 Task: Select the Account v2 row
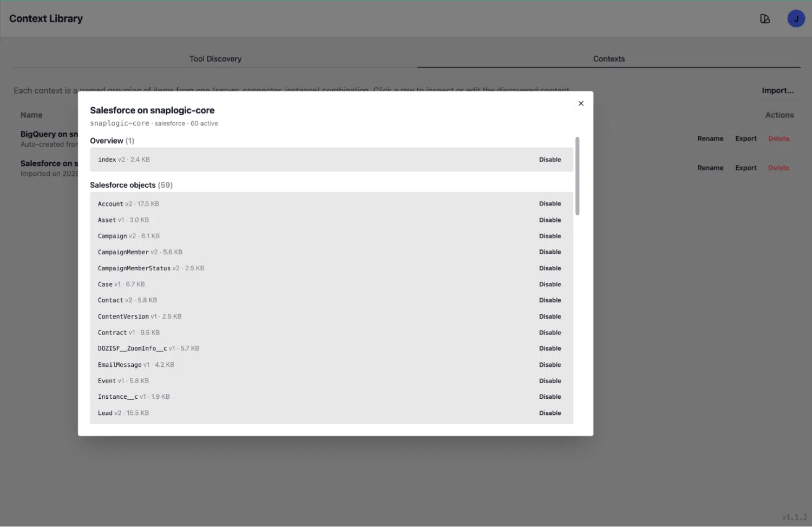pyautogui.click(x=331, y=204)
